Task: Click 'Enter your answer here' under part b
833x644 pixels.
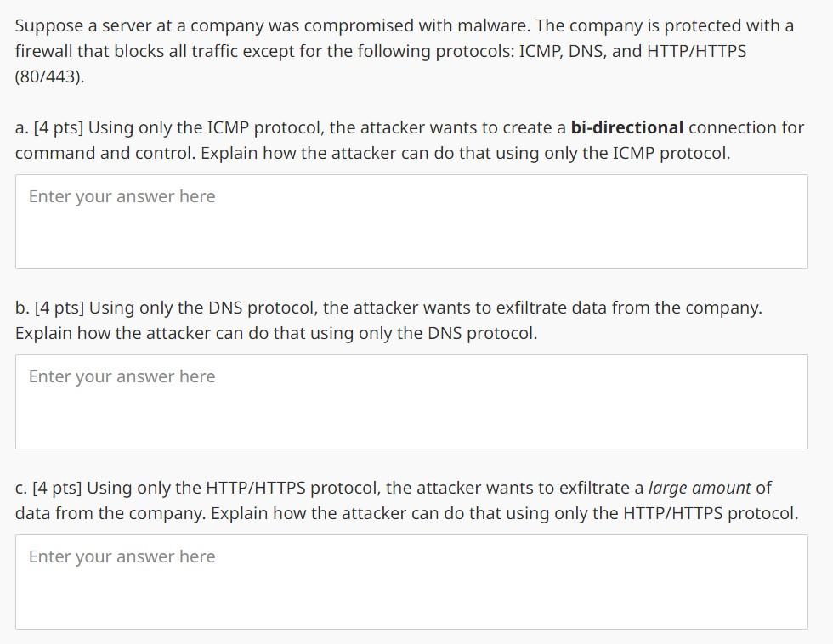Action: click(122, 376)
